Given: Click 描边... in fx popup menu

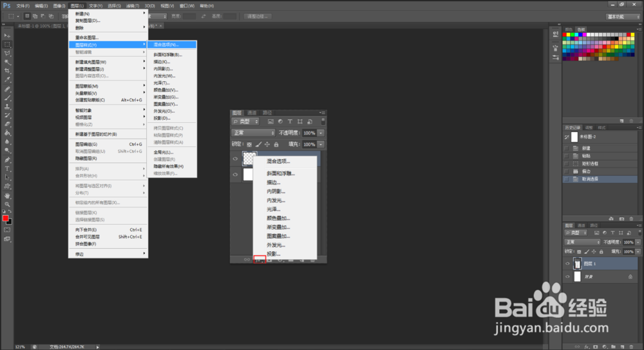Looking at the screenshot, I should click(274, 182).
